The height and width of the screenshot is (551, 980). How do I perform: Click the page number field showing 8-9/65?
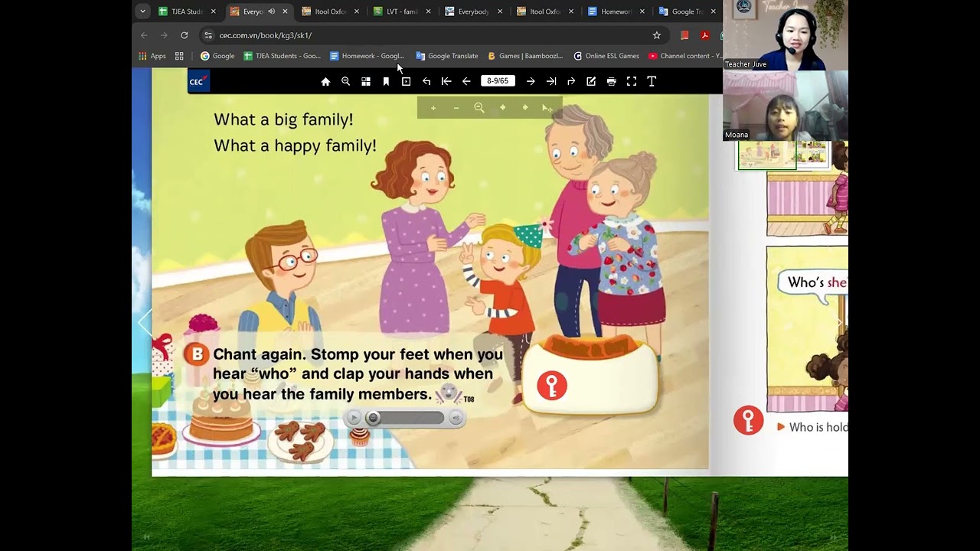coord(498,81)
